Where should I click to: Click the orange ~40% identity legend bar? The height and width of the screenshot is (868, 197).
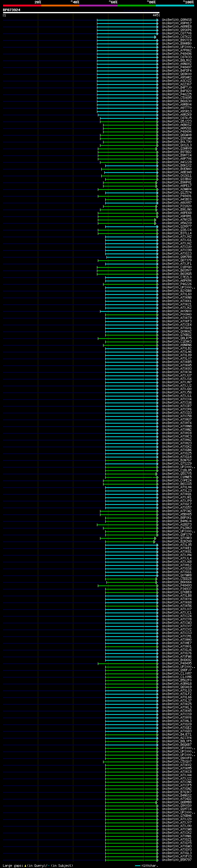click(x=60, y=6)
